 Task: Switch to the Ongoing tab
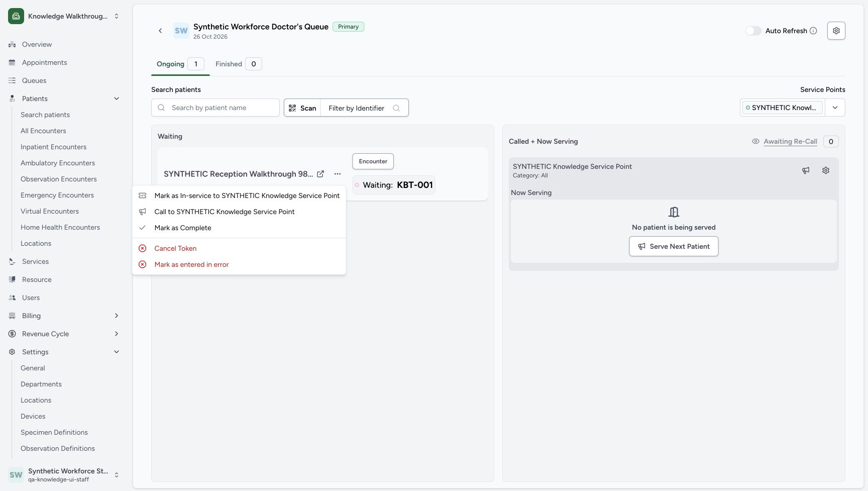[180, 64]
